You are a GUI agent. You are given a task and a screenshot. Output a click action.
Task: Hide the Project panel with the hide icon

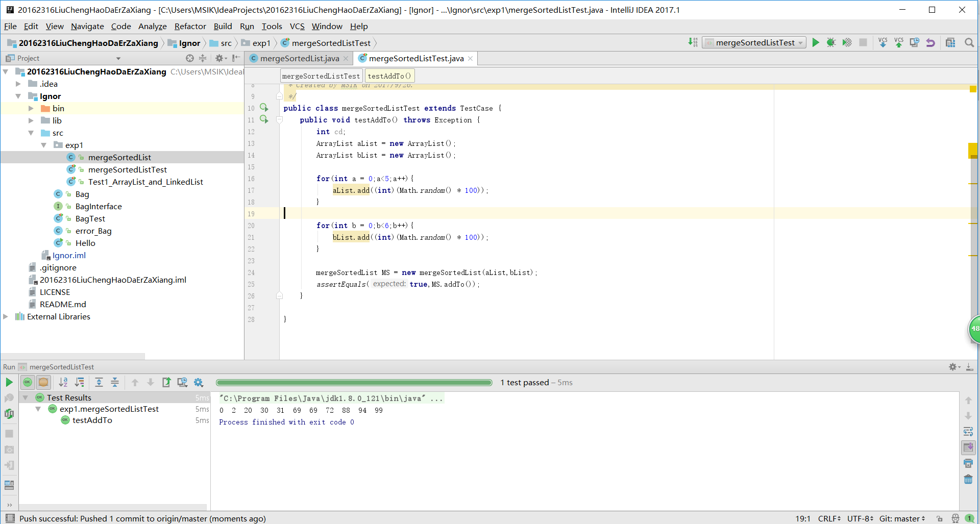pyautogui.click(x=236, y=58)
